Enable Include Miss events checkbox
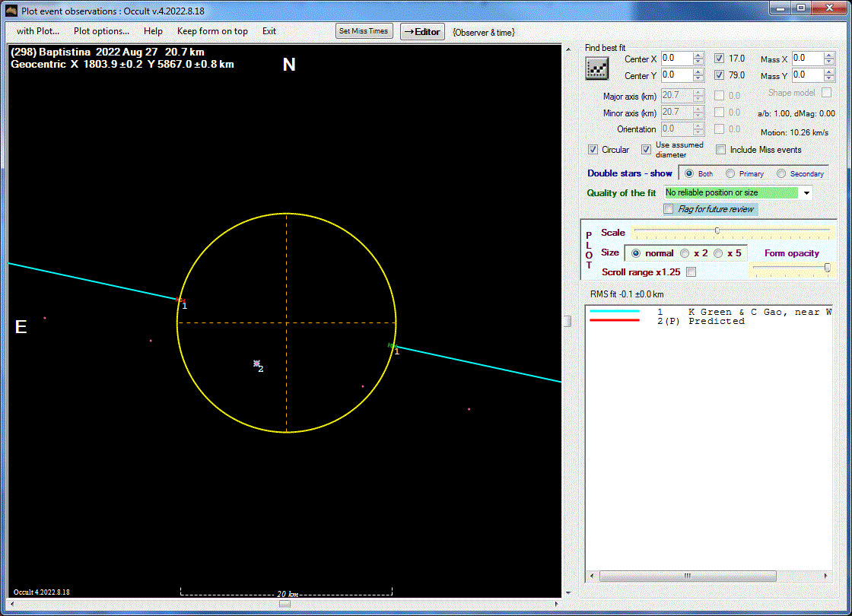 tap(720, 149)
